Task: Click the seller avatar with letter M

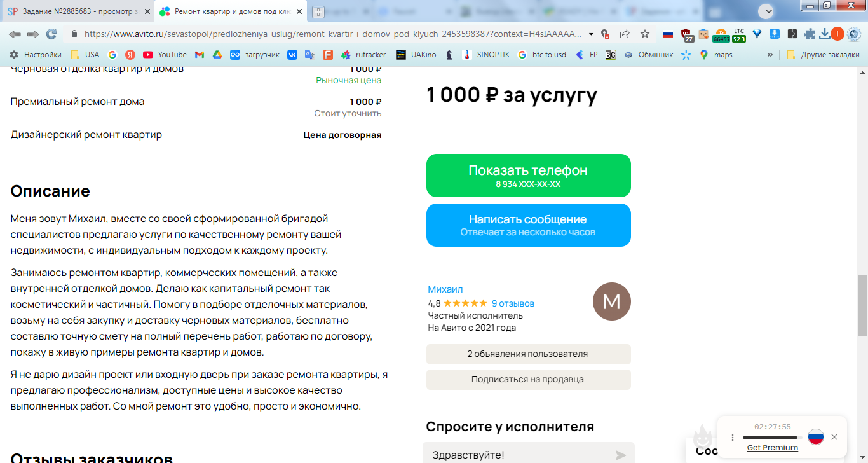Action: tap(611, 301)
